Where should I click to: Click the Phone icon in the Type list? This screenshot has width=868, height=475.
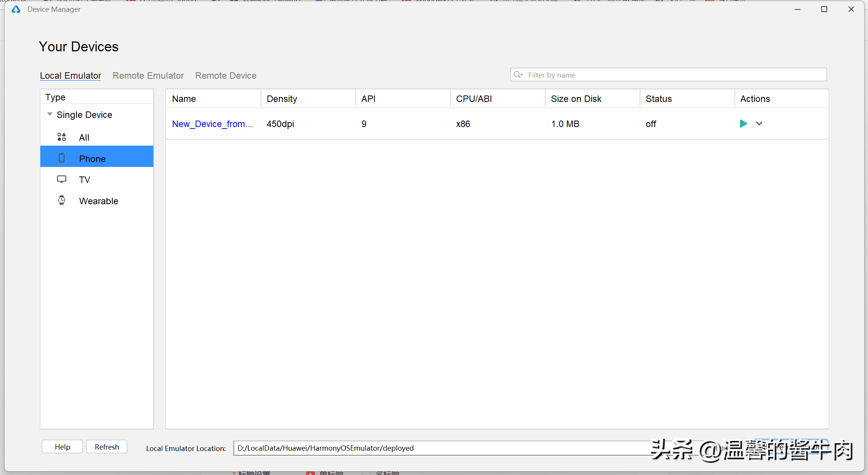(x=62, y=158)
